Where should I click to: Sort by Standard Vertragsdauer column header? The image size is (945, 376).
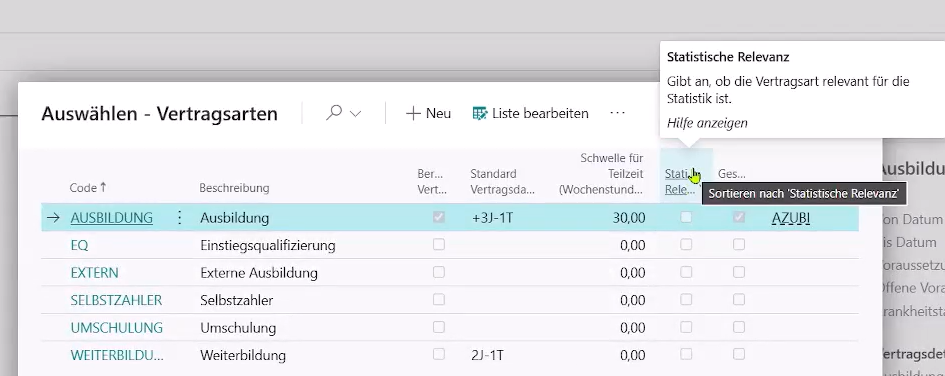503,181
